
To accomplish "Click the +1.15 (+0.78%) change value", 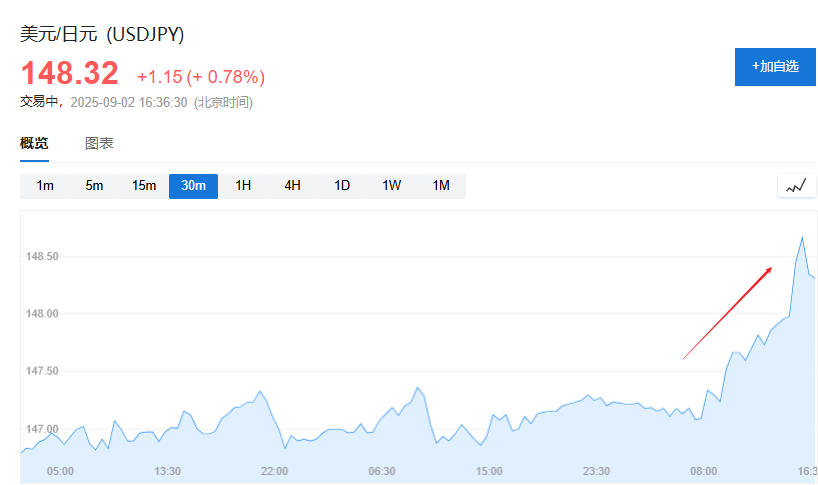I will pyautogui.click(x=201, y=77).
